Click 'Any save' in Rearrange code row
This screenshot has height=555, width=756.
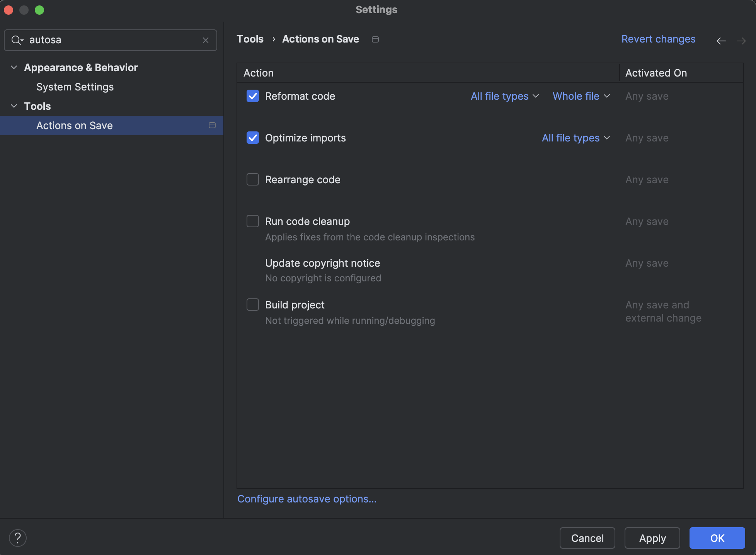point(647,180)
